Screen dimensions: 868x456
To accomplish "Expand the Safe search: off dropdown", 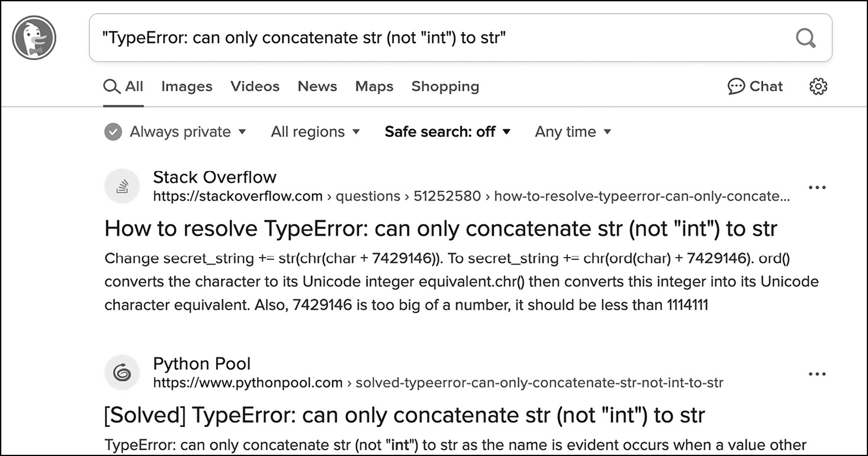I will [447, 131].
